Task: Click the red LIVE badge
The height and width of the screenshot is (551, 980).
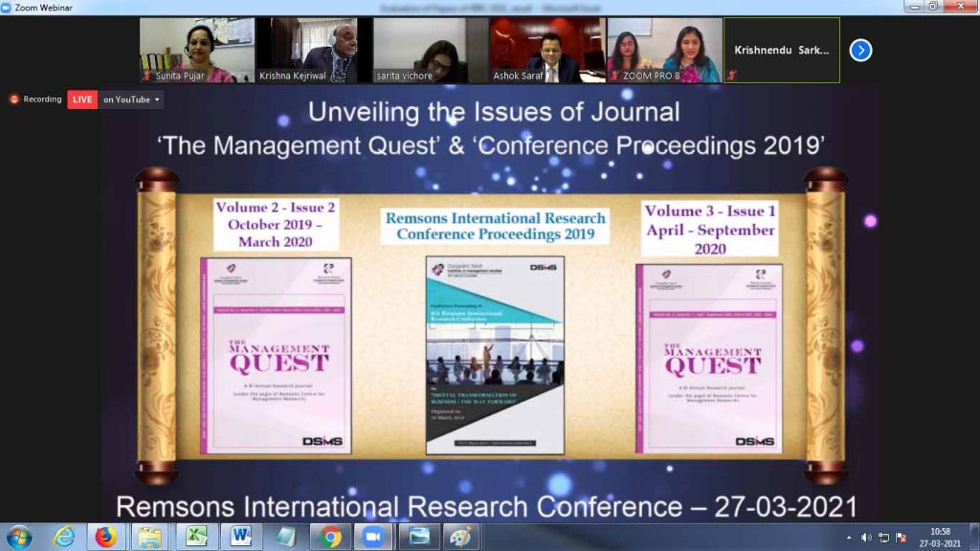Action: 82,99
